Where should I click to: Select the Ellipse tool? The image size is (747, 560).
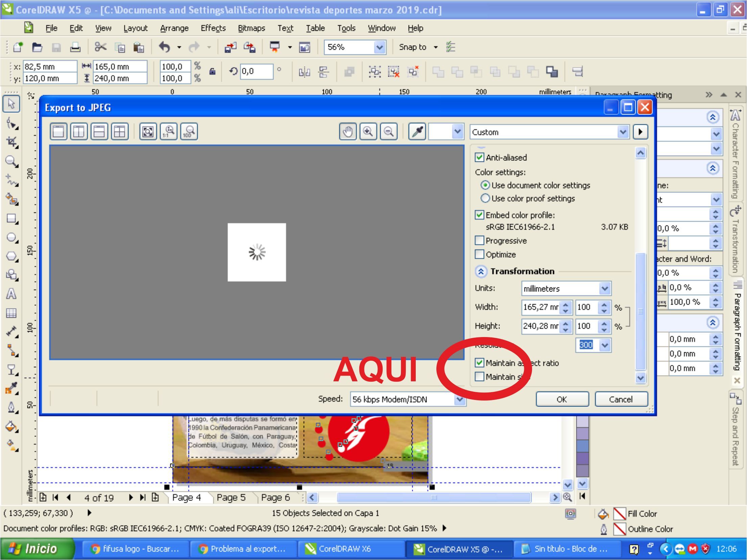click(12, 237)
